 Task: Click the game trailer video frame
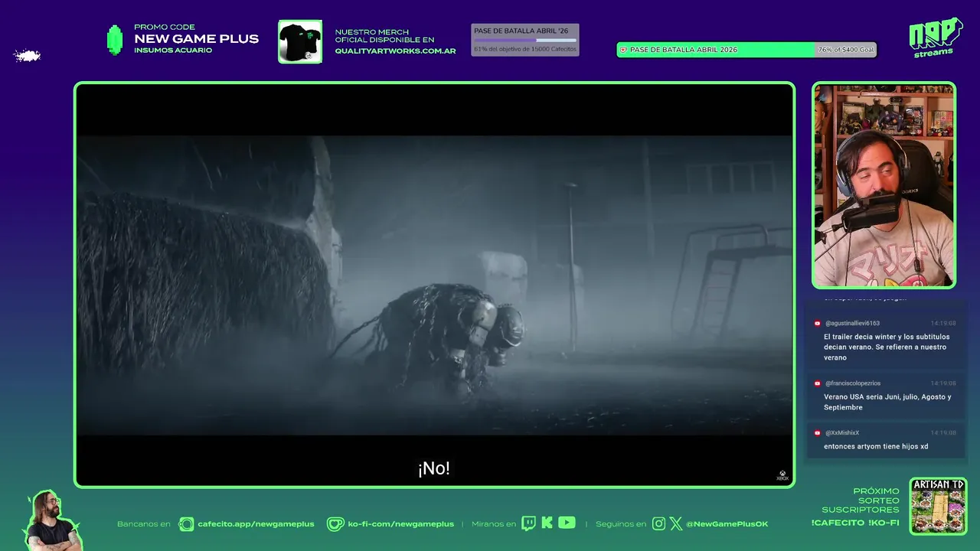coord(434,285)
